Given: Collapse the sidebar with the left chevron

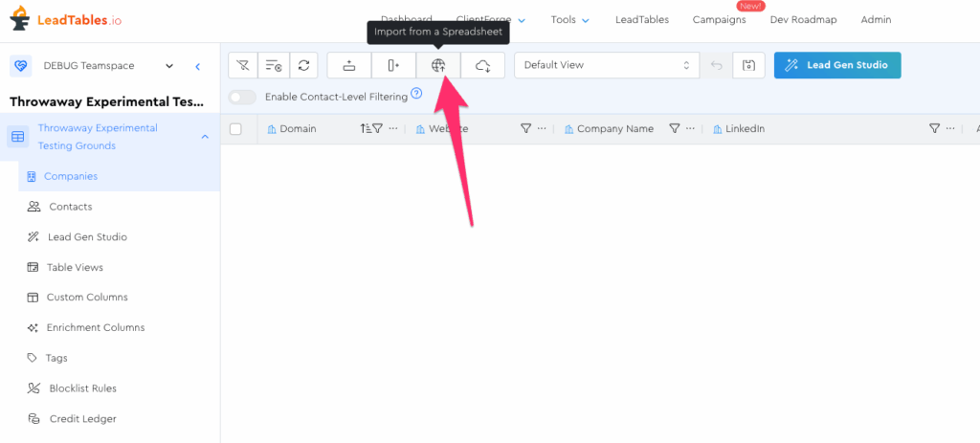Looking at the screenshot, I should tap(198, 66).
